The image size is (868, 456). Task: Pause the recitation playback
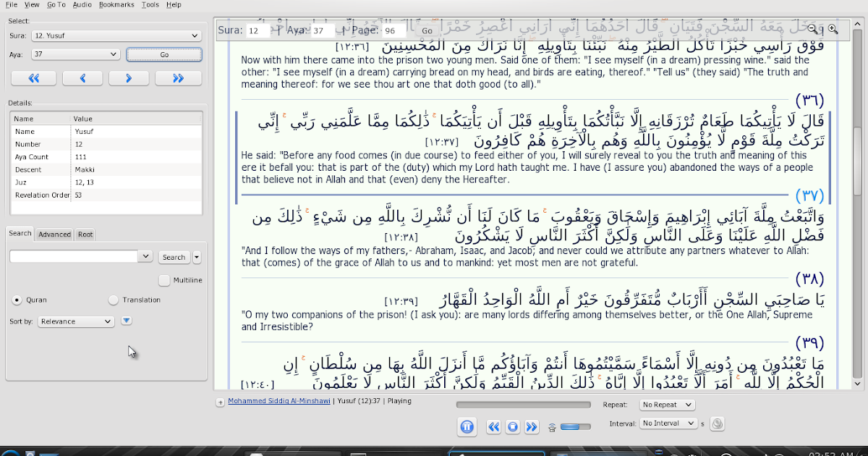[467, 427]
